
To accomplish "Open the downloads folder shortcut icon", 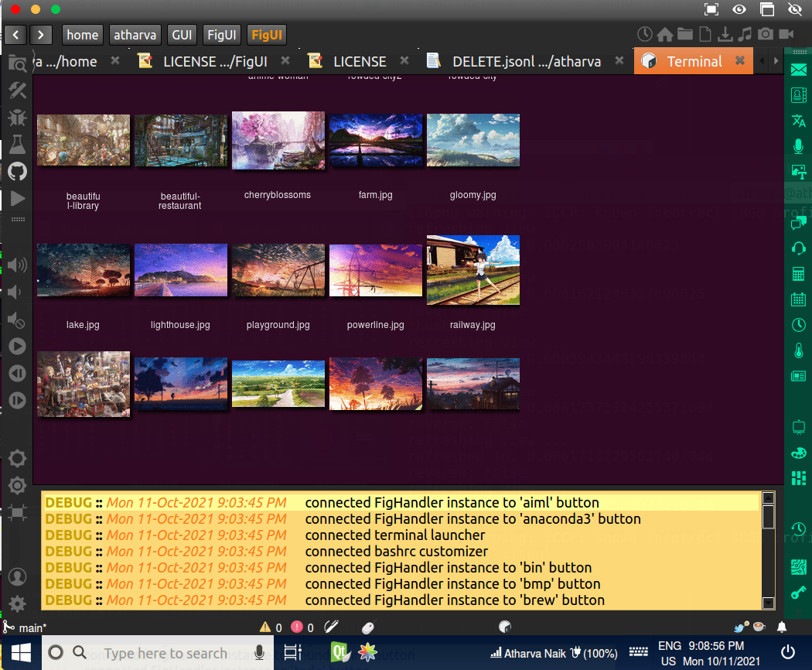I will pos(725,34).
